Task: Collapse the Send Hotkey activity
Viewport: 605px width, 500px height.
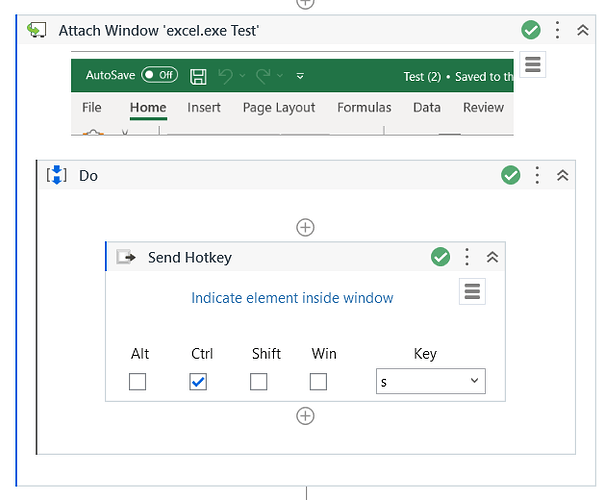Action: (492, 257)
